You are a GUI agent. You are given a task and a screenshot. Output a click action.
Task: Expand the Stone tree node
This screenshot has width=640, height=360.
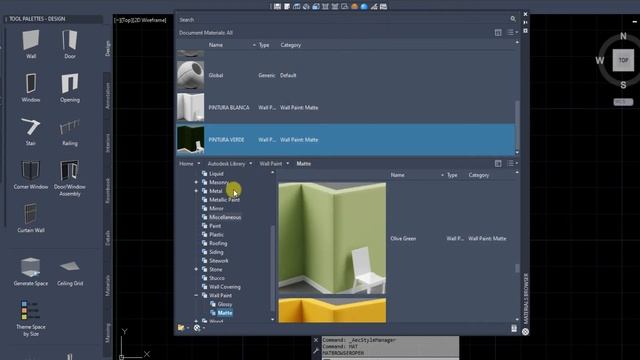click(196, 269)
